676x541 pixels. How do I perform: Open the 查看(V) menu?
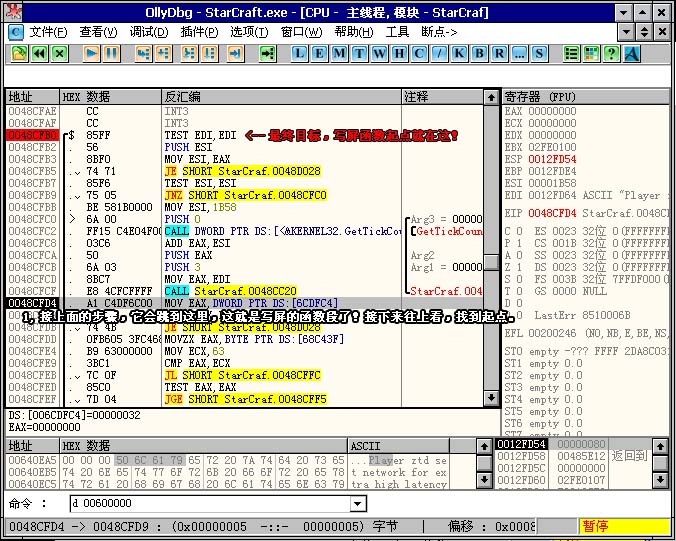(x=98, y=32)
